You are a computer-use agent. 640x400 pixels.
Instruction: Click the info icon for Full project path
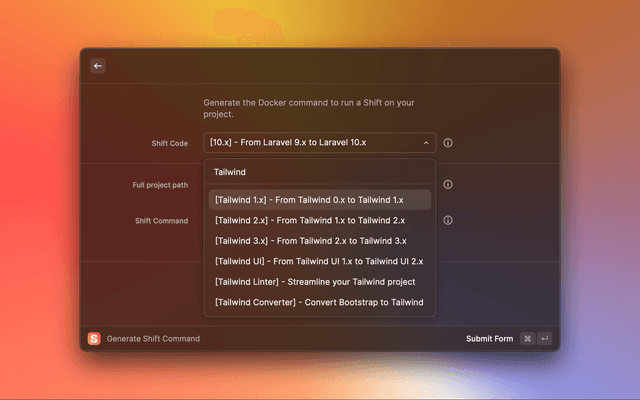(x=448, y=185)
